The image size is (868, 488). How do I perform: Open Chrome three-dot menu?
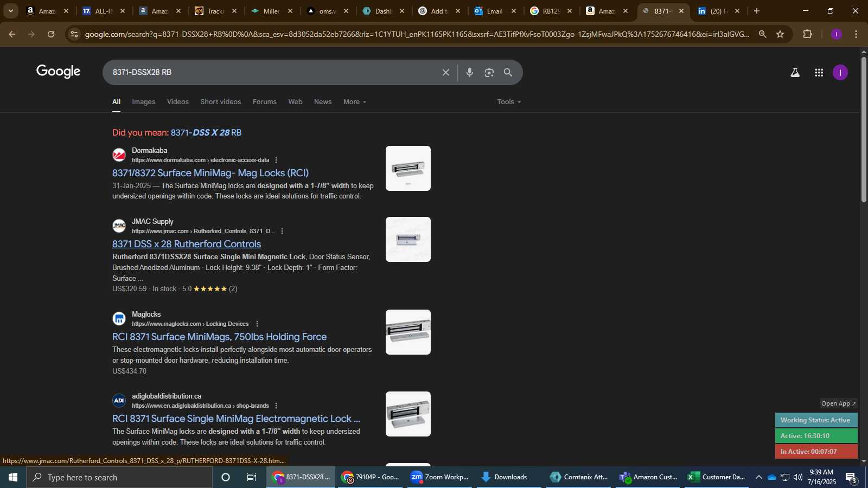(x=856, y=34)
